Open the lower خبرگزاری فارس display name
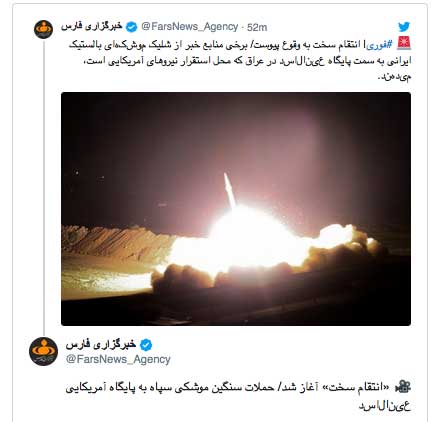435x422 pixels. [x=101, y=345]
